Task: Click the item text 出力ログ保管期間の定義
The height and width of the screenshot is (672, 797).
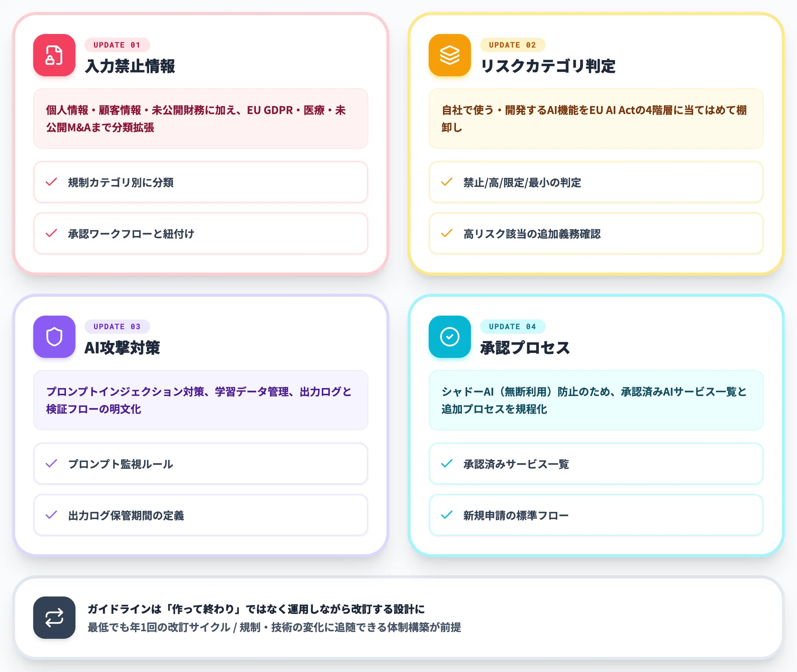Action: tap(126, 515)
